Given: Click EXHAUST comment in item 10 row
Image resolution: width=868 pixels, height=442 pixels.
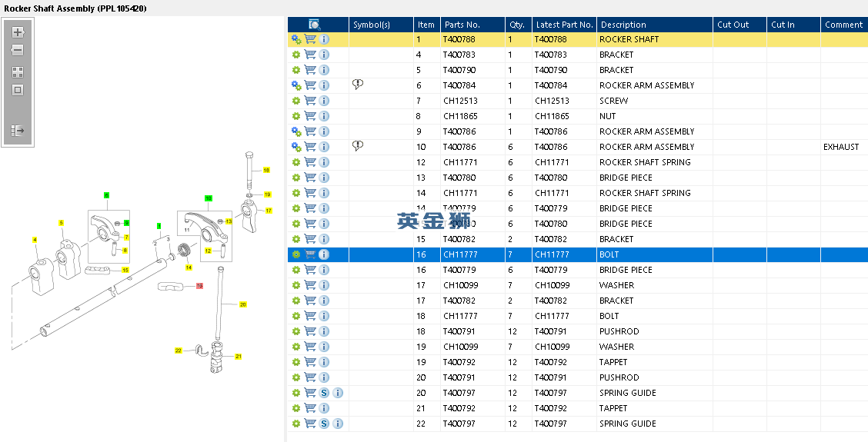Looking at the screenshot, I should (x=841, y=147).
